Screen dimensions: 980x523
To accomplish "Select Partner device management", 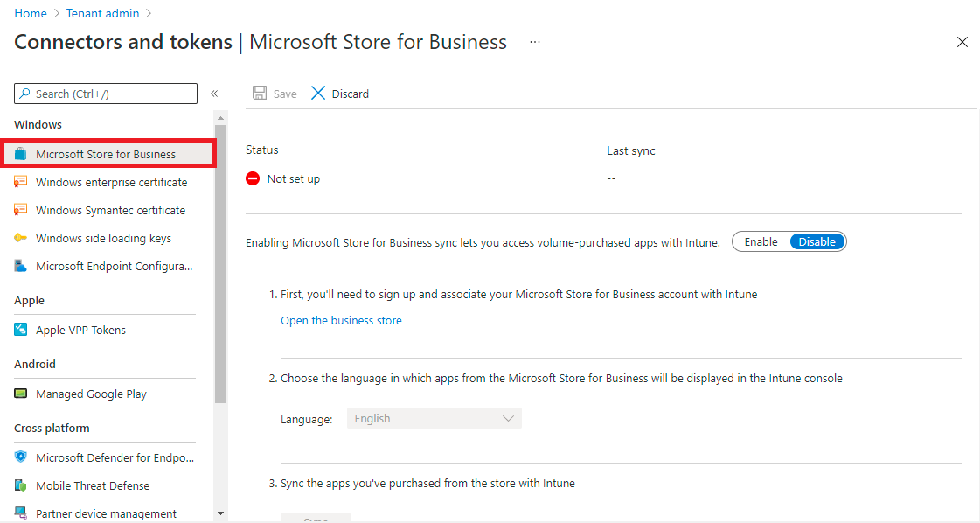I will click(107, 513).
